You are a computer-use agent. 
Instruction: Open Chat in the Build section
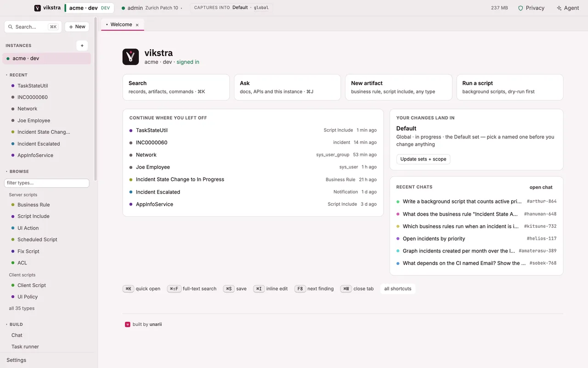tap(17, 335)
